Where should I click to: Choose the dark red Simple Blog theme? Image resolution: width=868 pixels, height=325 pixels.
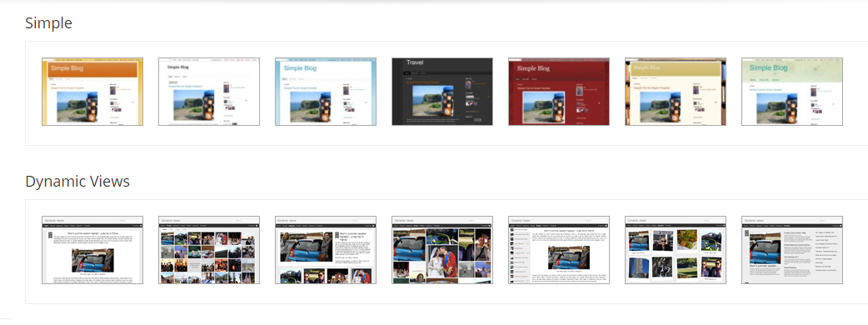coord(559,92)
